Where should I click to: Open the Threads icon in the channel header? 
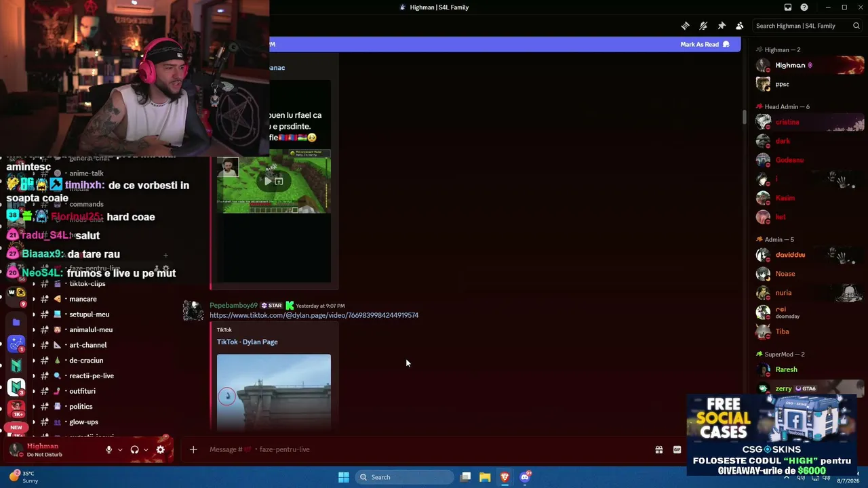tap(686, 26)
